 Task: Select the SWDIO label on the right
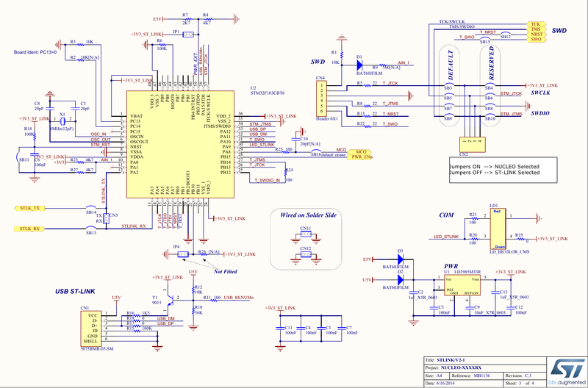point(540,113)
